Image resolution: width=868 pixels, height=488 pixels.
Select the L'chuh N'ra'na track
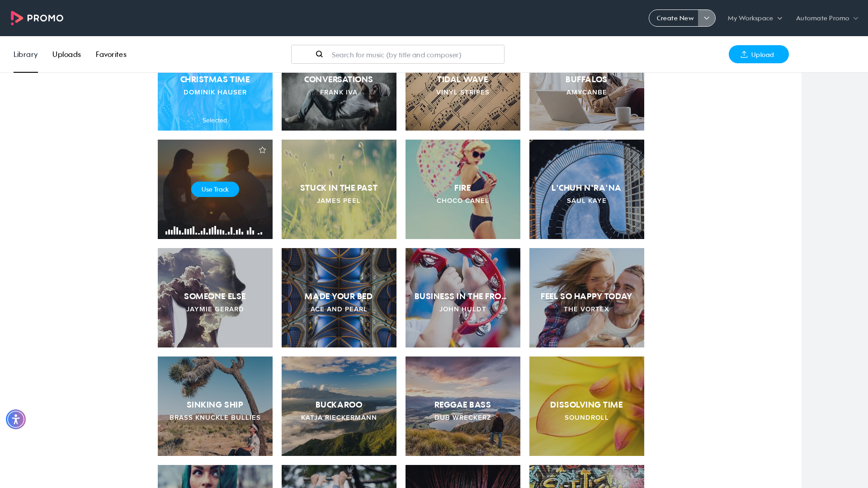(587, 189)
